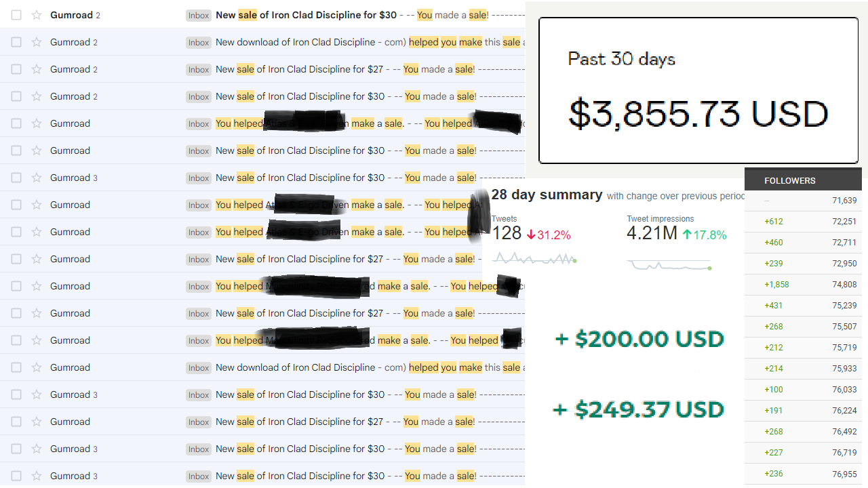Check the last email row checkbox
868x488 pixels.
coord(16,476)
